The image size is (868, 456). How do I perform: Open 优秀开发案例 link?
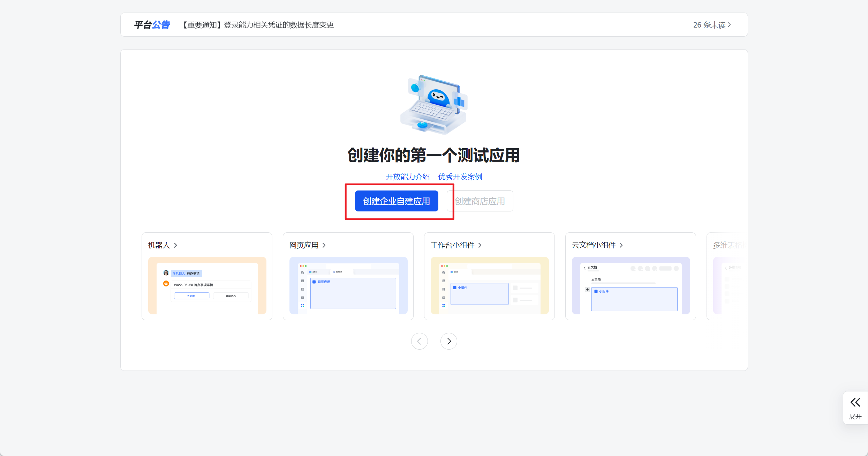pos(460,177)
